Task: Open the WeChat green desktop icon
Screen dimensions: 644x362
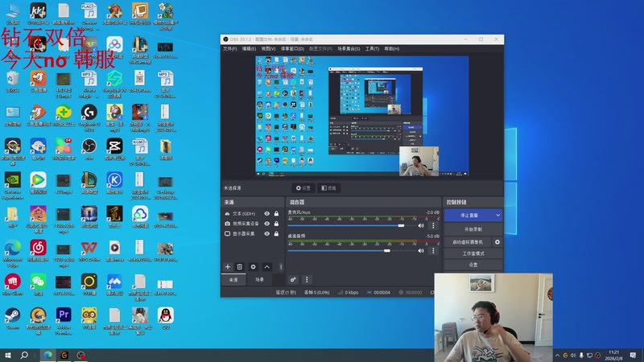Action: click(x=38, y=285)
